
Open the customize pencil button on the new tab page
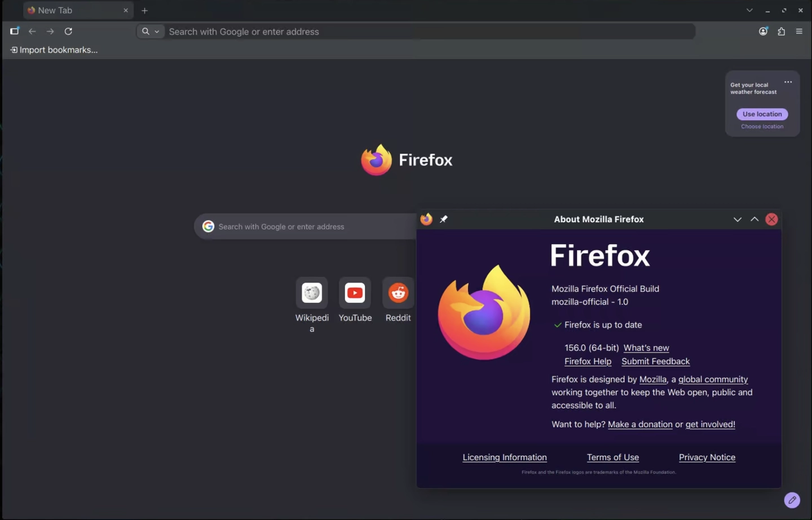[792, 500]
